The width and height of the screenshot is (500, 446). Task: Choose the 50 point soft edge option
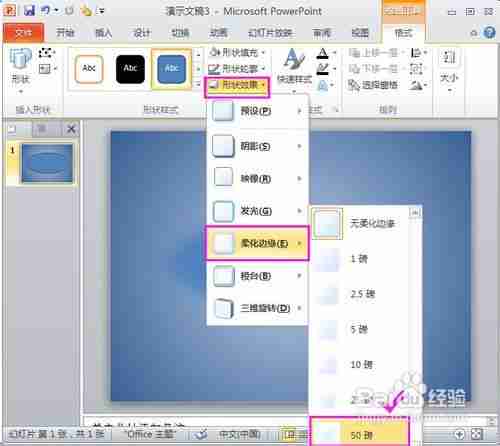(359, 433)
